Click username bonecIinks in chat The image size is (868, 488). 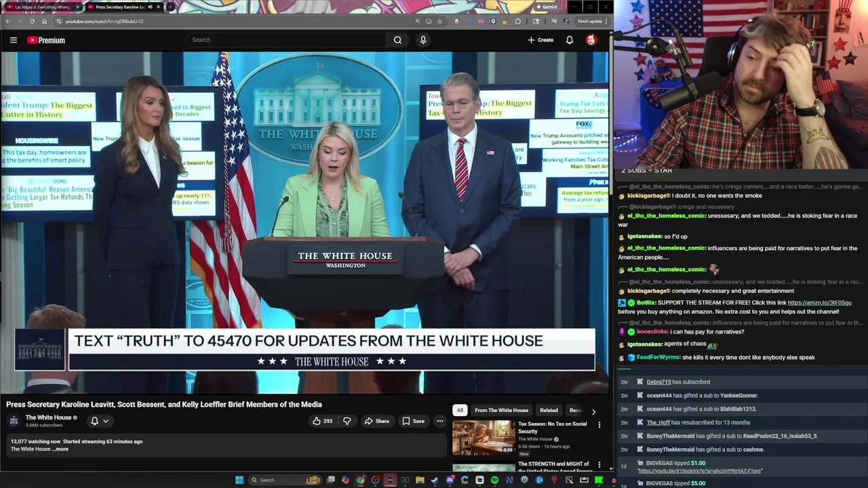pos(652,331)
